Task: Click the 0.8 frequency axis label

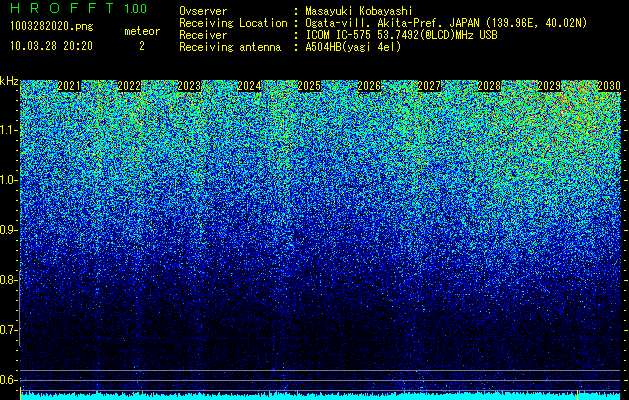Action: point(9,280)
